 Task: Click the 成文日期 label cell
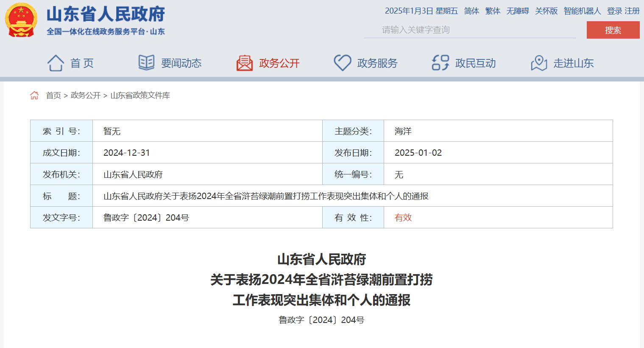coord(61,153)
